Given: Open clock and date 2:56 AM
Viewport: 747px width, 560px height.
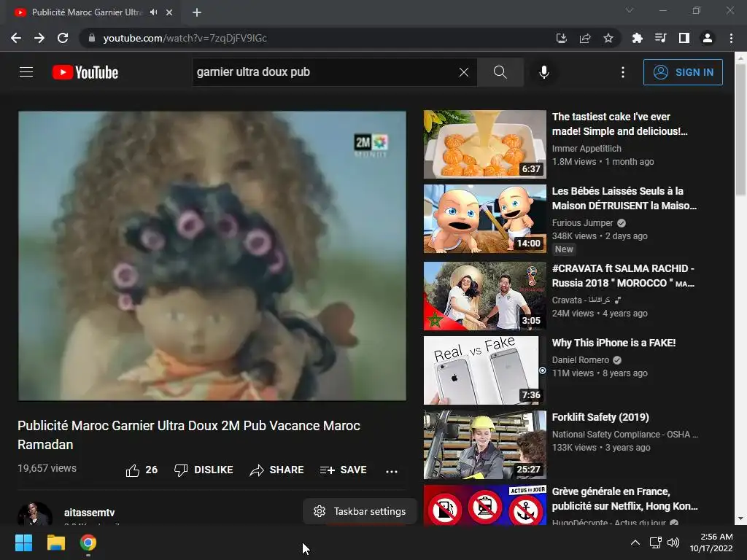Looking at the screenshot, I should [x=711, y=542].
